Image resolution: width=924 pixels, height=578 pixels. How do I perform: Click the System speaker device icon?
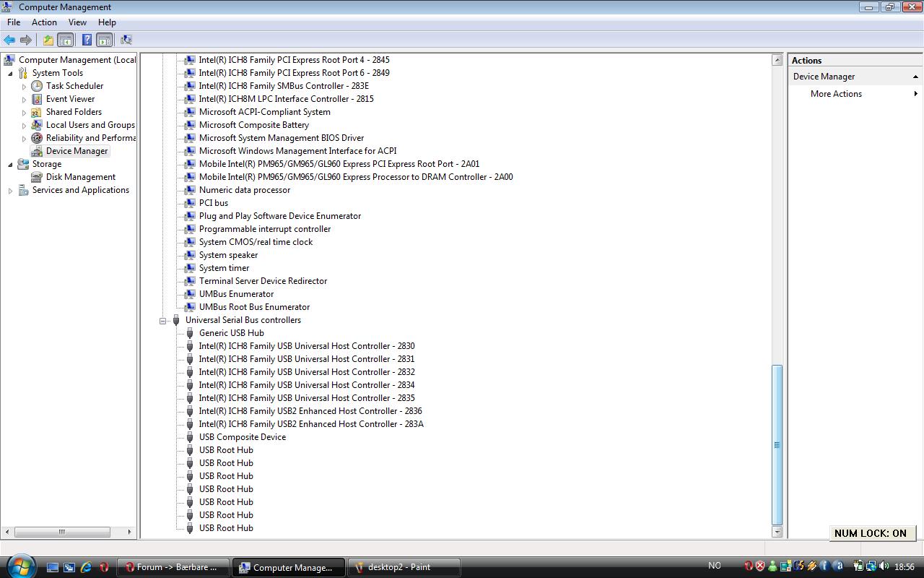point(190,255)
